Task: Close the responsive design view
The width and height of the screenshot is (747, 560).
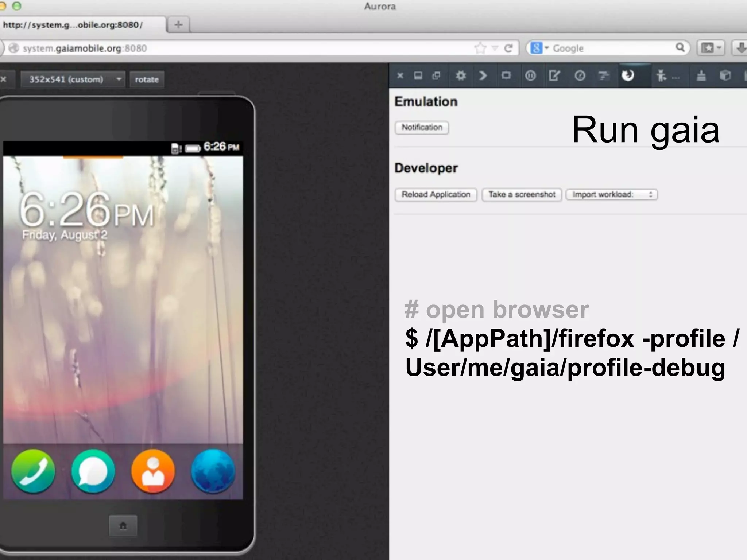Action: [4, 79]
